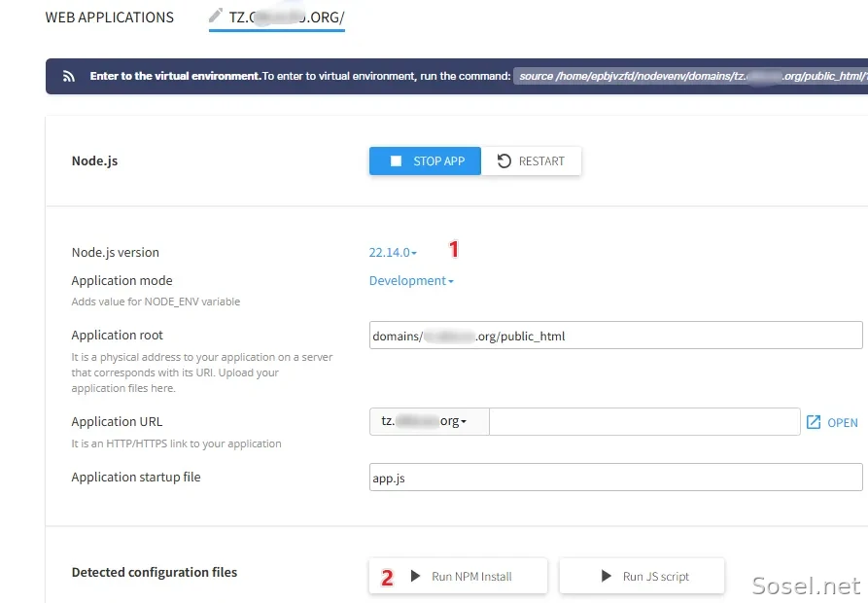
Task: Click the Application root input field
Action: pyautogui.click(x=615, y=336)
